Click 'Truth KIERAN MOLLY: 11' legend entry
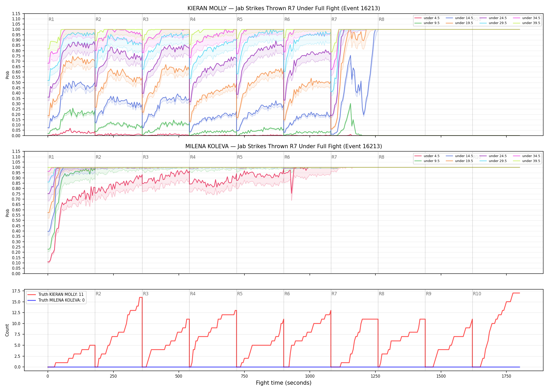549x392 pixels. pos(56,295)
